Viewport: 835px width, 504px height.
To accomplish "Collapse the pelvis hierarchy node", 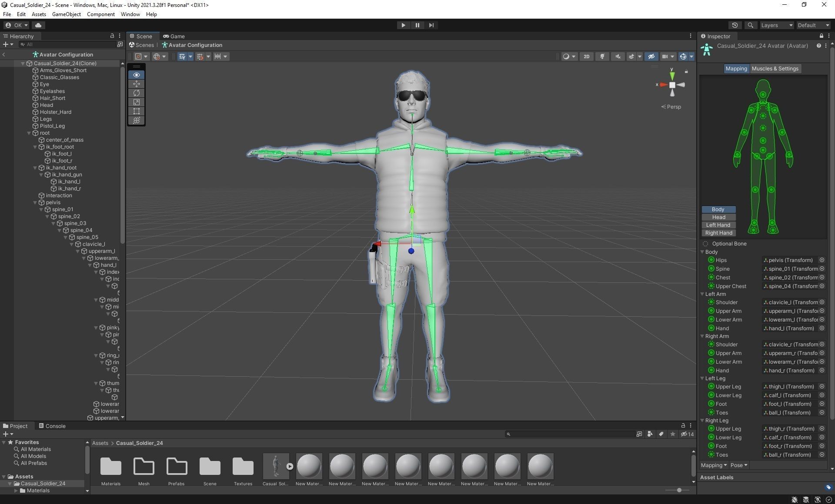I will [x=35, y=202].
